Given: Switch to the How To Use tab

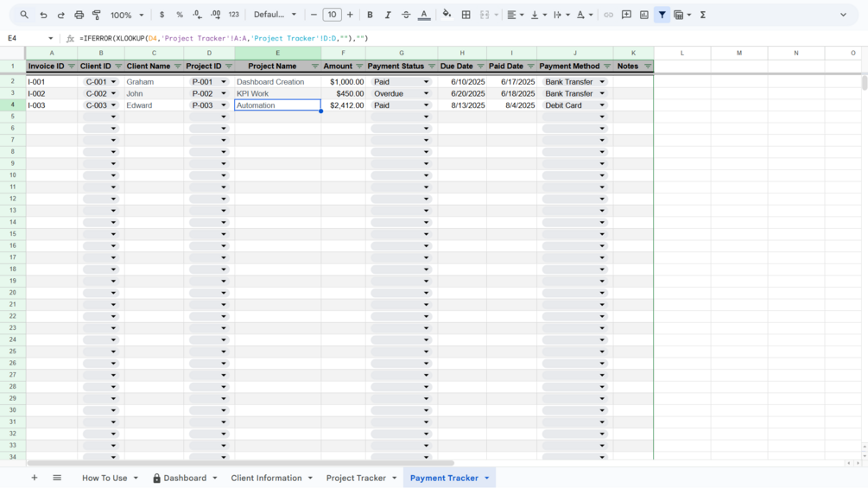Looking at the screenshot, I should pyautogui.click(x=105, y=478).
